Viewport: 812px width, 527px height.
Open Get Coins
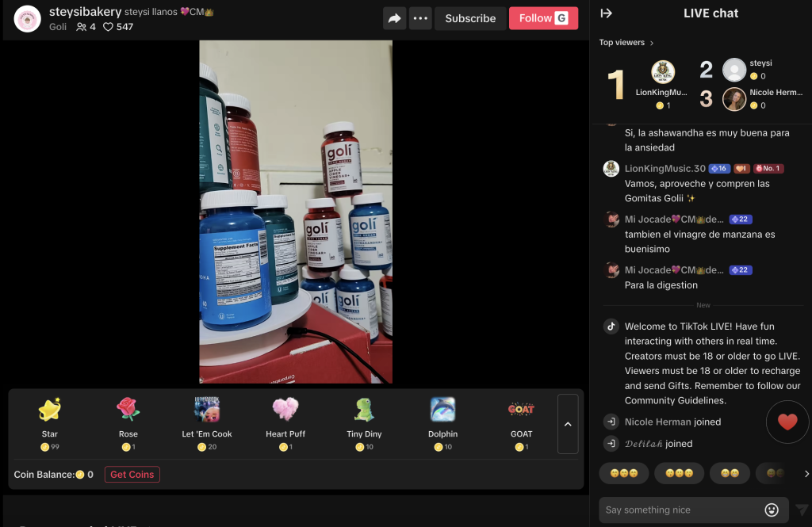pyautogui.click(x=132, y=474)
